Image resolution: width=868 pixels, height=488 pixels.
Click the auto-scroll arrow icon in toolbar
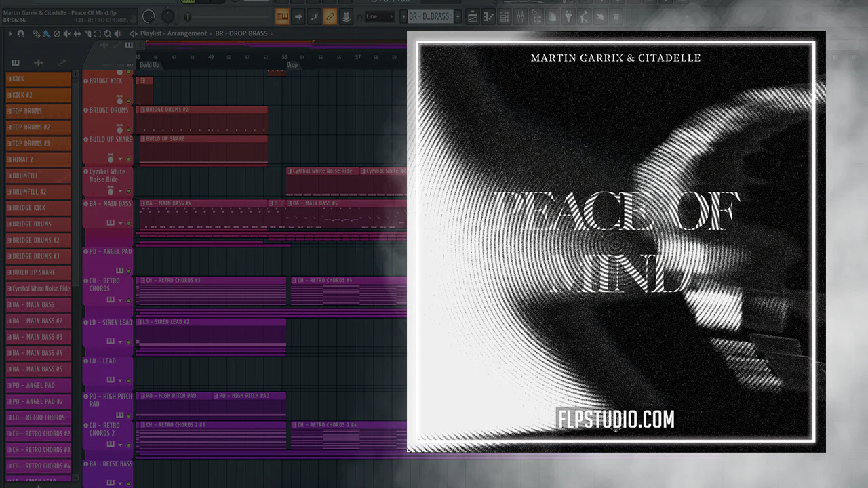[298, 16]
